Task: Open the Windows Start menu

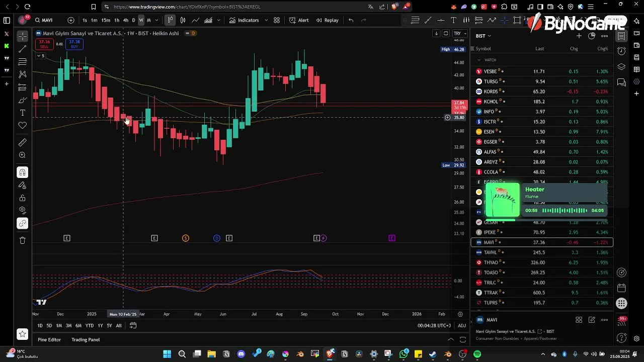Action: 167,354
